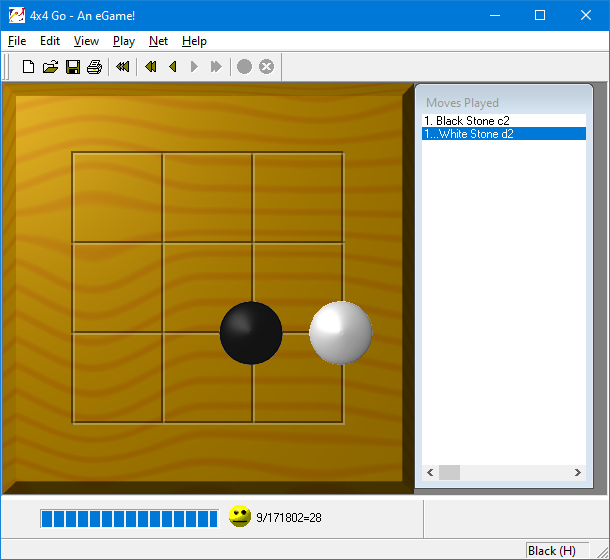
Task: Click the moves list horizontal scrollbar thumb
Action: pos(449,472)
